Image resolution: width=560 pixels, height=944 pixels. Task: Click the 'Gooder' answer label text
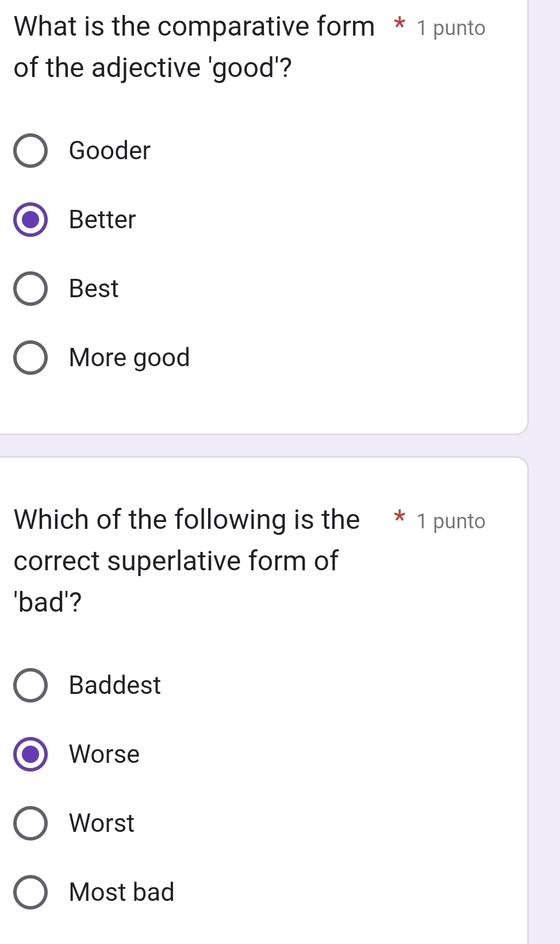pyautogui.click(x=109, y=151)
